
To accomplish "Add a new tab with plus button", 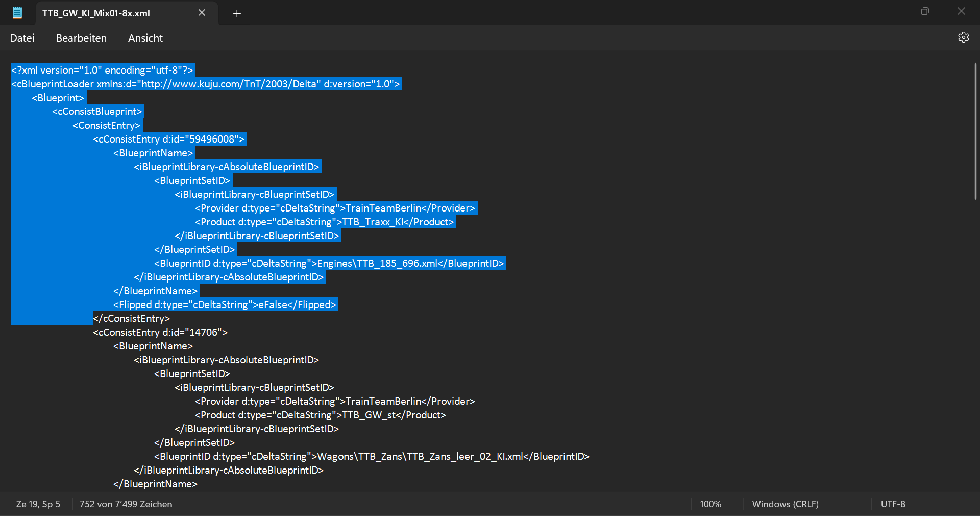I will coord(237,13).
